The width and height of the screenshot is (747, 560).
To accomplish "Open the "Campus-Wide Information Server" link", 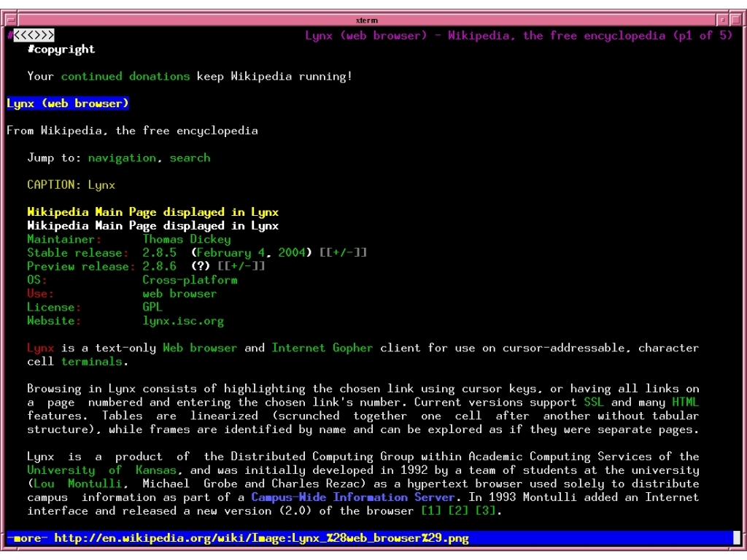I will pyautogui.click(x=353, y=497).
